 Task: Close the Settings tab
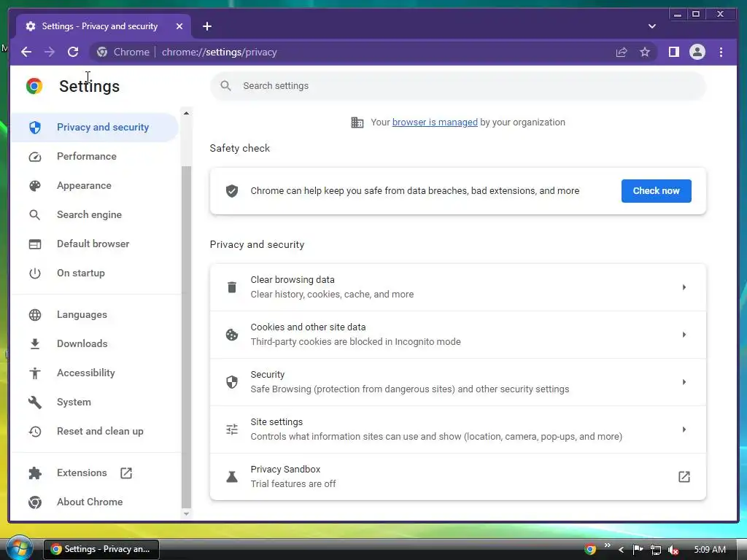(x=179, y=26)
